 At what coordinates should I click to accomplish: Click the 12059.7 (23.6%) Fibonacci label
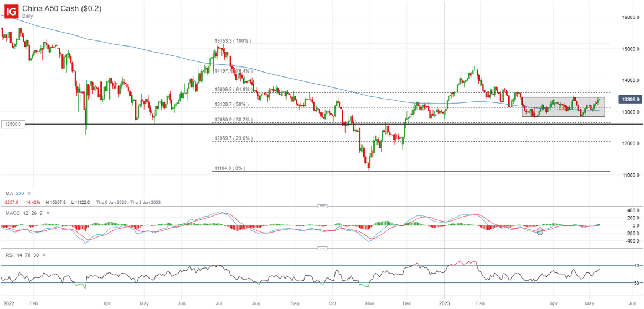point(233,138)
